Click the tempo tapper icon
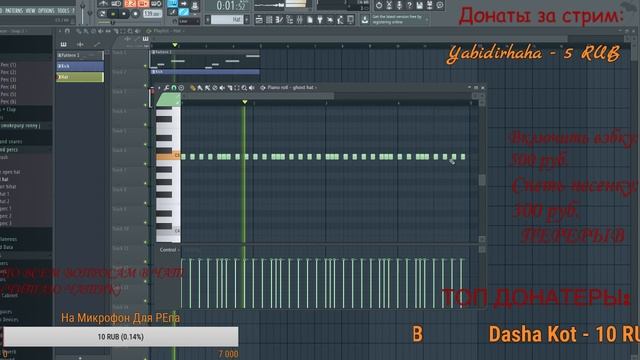 pyautogui.click(x=330, y=20)
